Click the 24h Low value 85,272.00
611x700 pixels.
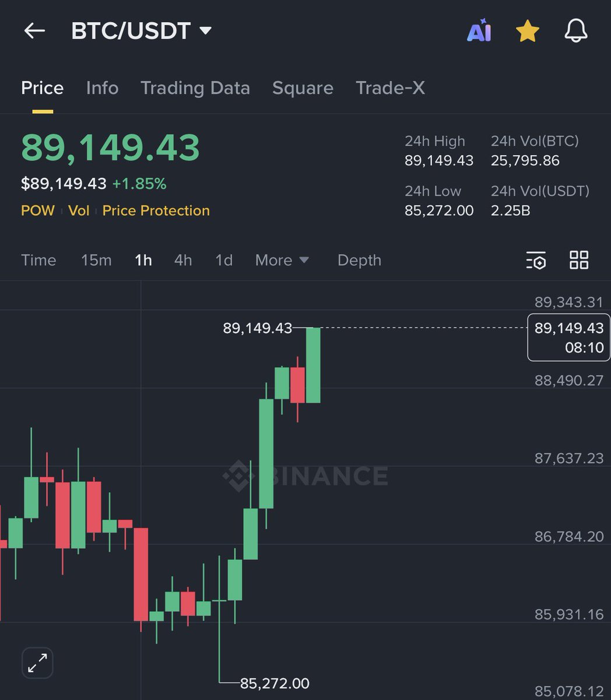(439, 211)
